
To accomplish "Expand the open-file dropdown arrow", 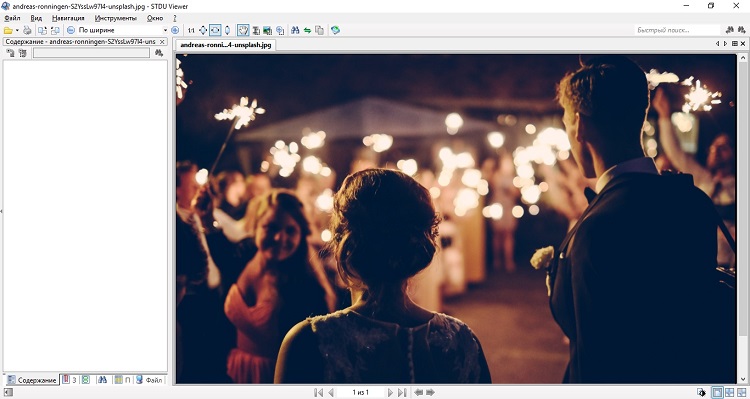I will 17,30.
